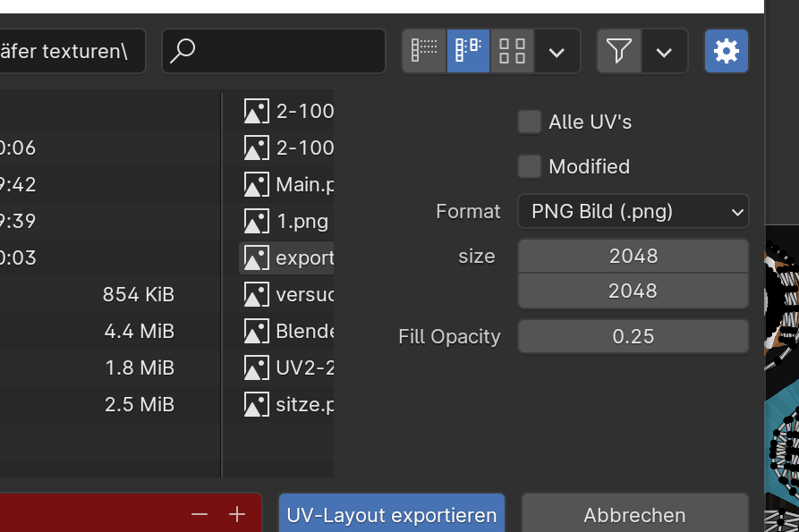
Task: Click the Abbrechen button
Action: 634,515
